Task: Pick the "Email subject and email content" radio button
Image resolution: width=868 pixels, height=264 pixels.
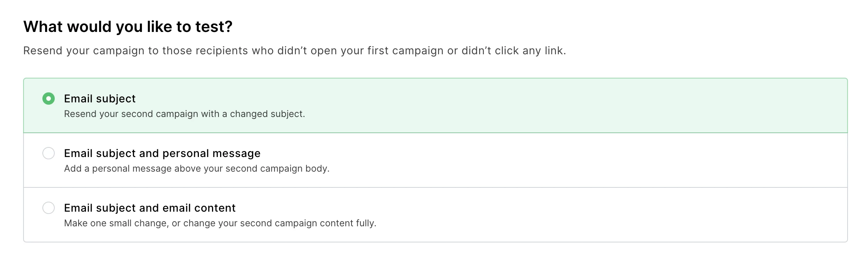Action: coord(49,208)
